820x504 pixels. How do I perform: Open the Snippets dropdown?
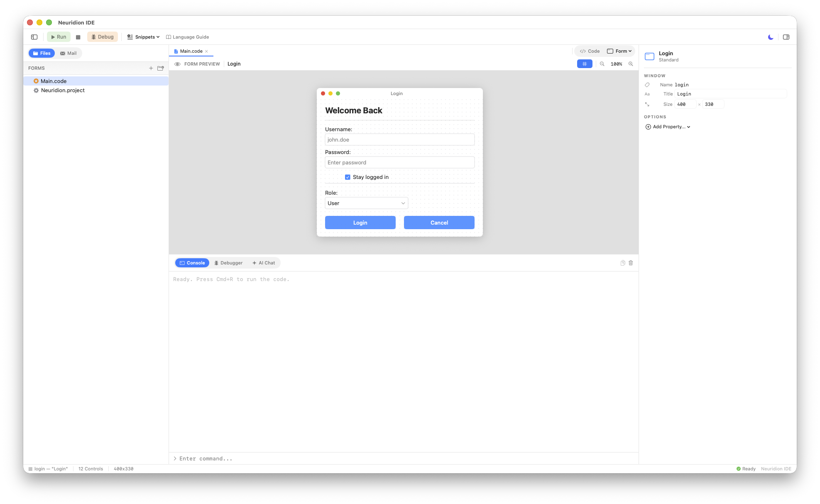click(143, 37)
